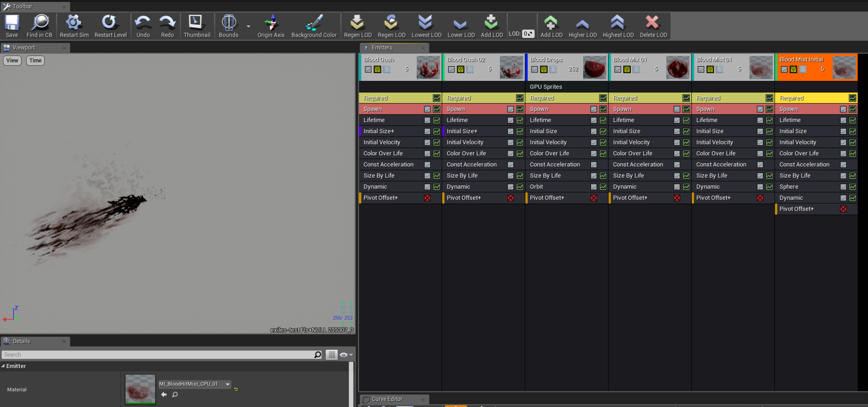Open the viewport View menu button
The width and height of the screenshot is (868, 407).
click(x=12, y=61)
